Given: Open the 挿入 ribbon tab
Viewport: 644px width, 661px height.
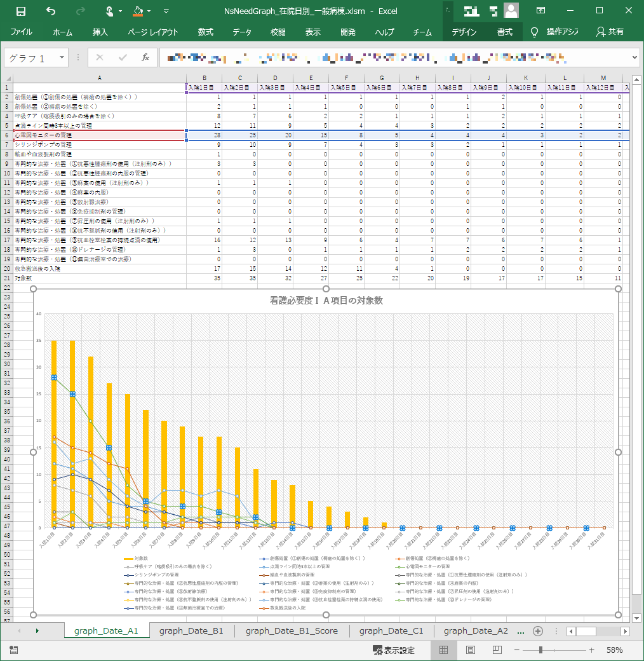Looking at the screenshot, I should coord(100,32).
